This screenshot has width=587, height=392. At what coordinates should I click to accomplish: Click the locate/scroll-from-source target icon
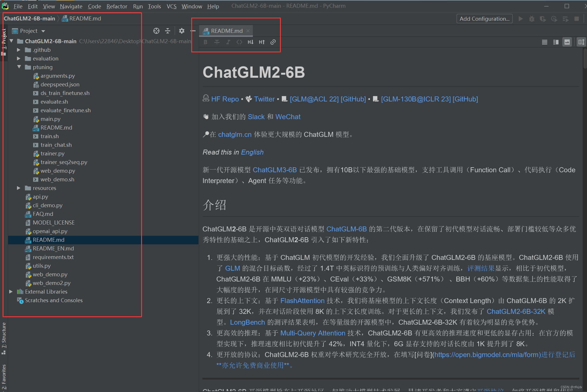(156, 31)
